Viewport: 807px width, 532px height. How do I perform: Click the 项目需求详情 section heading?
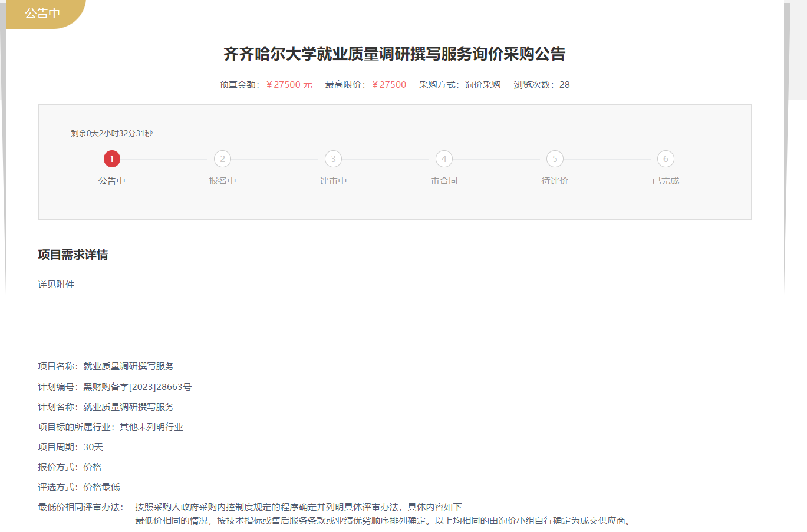pyautogui.click(x=73, y=255)
